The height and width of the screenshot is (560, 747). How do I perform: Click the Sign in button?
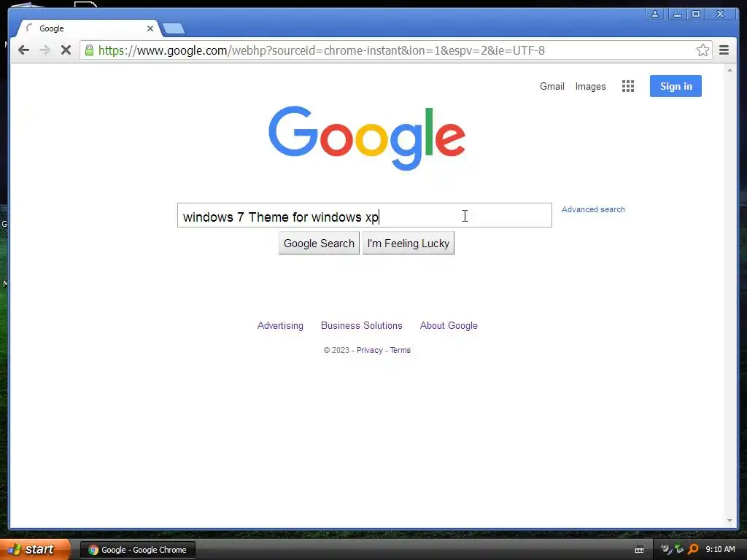coord(676,86)
